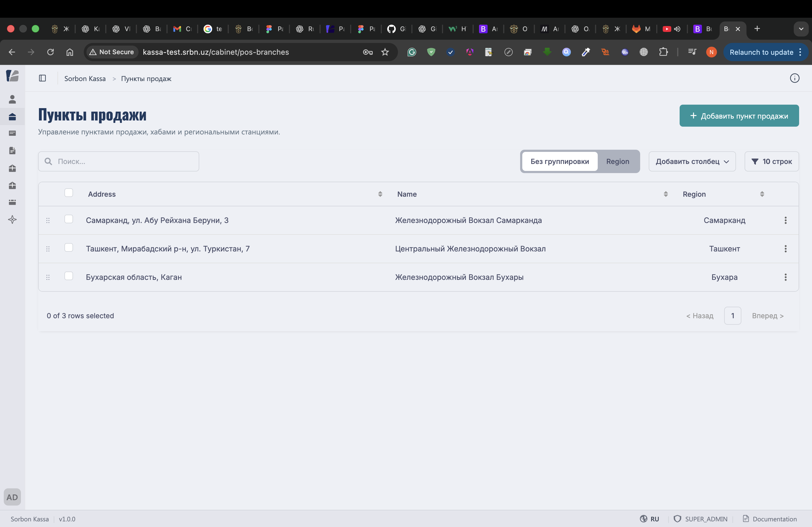Image resolution: width=812 pixels, height=527 pixels.
Task: Click drag handle of Ташкент row
Action: pyautogui.click(x=48, y=249)
